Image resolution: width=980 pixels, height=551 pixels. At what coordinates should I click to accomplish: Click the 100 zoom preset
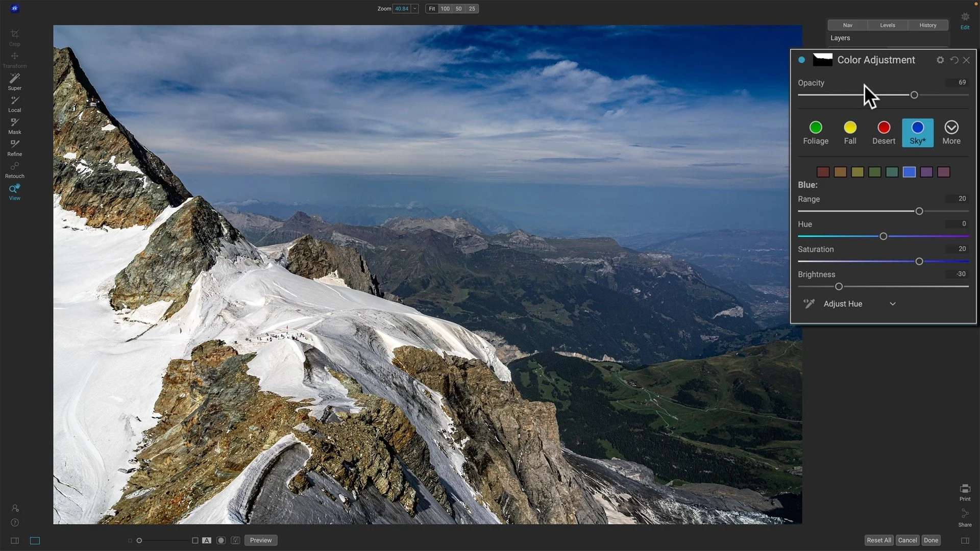(x=445, y=9)
